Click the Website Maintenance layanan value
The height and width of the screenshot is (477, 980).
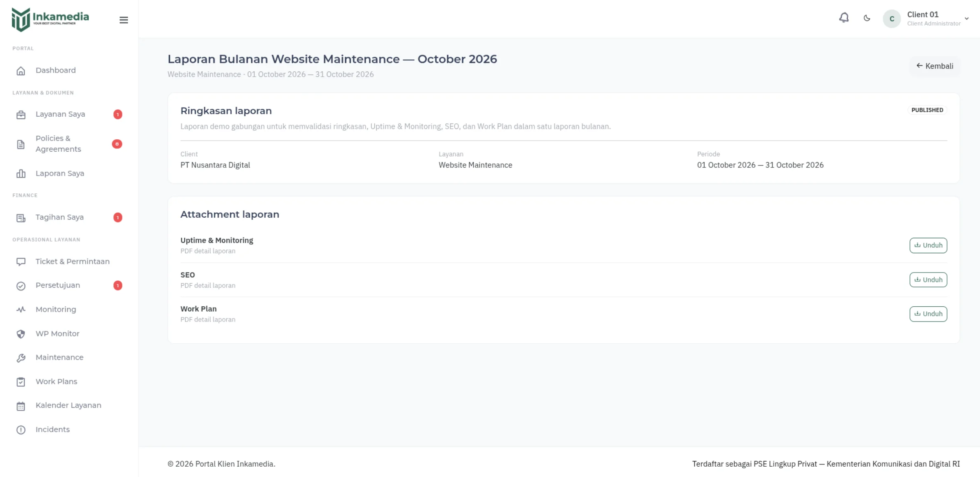(x=475, y=165)
